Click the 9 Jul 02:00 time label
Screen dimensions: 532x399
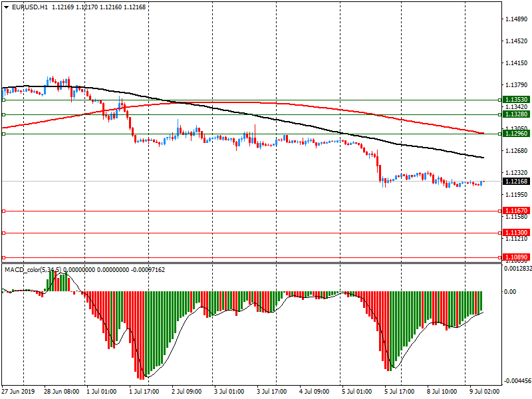485,392
